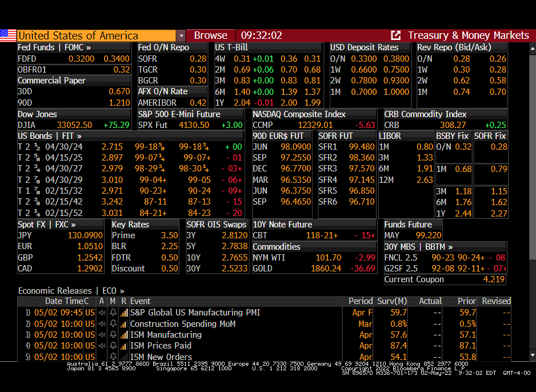Click relevance bars icon for ISM Manufacturing
The height and width of the screenshot is (392, 536).
(124, 335)
